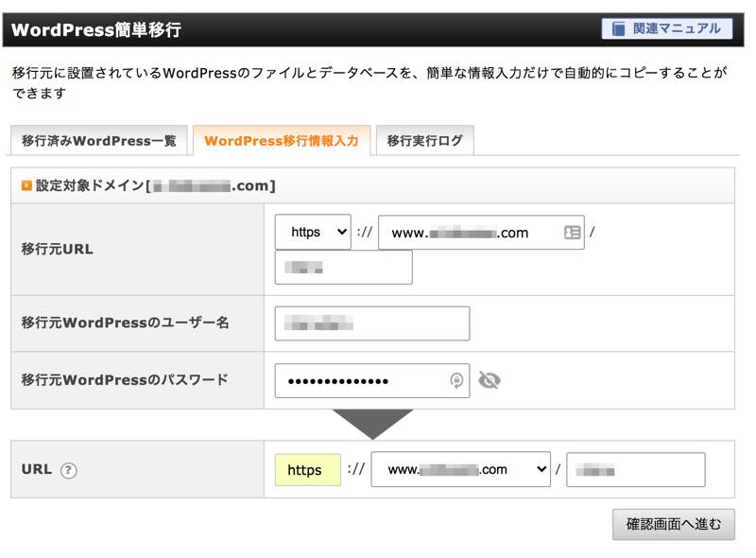Click the yellow https protocol box
Viewport: 756px width, 558px height.
(308, 470)
